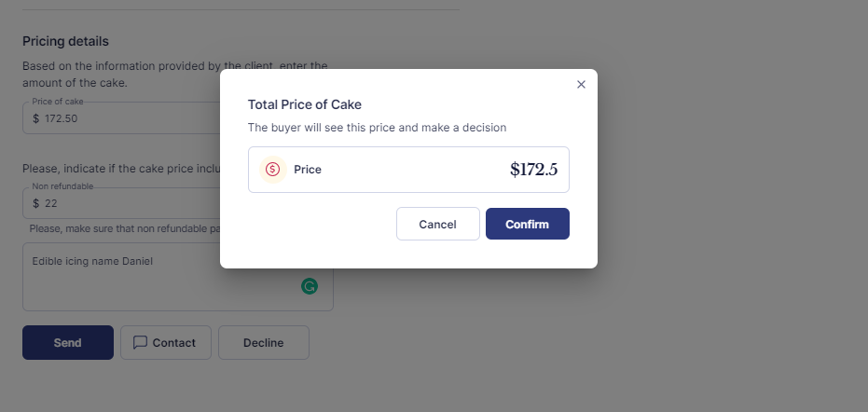The image size is (868, 412).
Task: Click the Edible icing name Daniel text area
Action: [178, 277]
